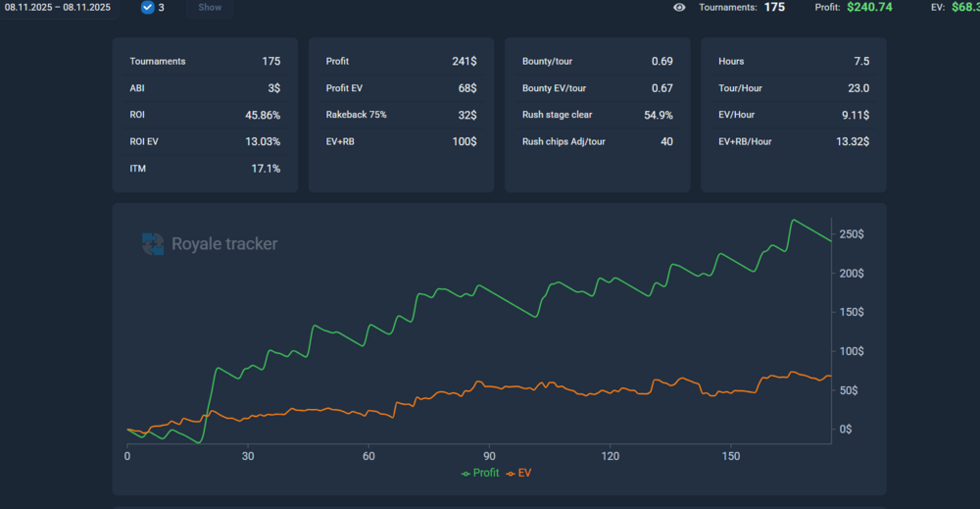The width and height of the screenshot is (980, 509).
Task: Click the 90 mark on chart x-axis
Action: coord(489,456)
